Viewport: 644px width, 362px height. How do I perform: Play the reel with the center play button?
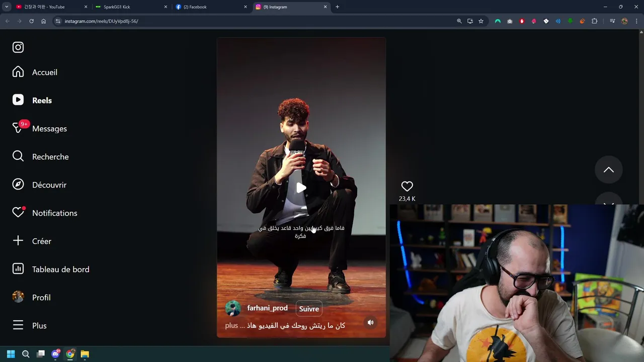pyautogui.click(x=301, y=188)
